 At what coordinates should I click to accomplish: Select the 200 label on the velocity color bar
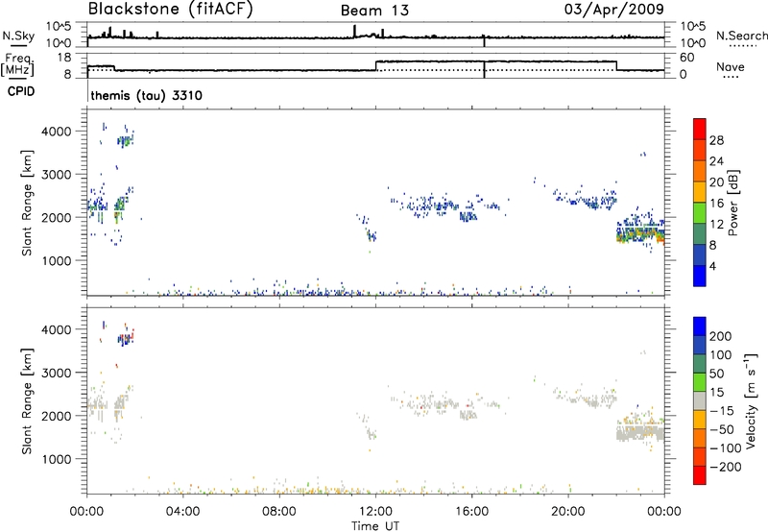point(721,336)
